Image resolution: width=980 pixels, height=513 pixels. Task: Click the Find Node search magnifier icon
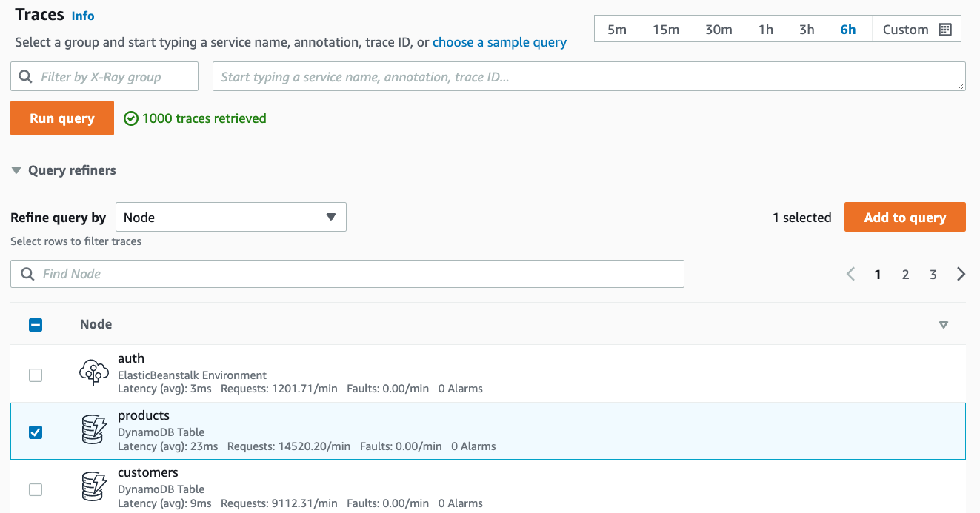[27, 274]
